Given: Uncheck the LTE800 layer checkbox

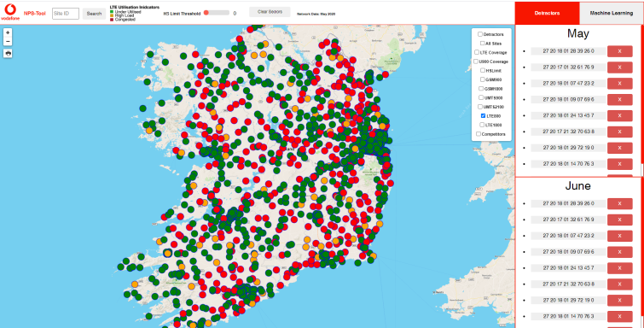Looking at the screenshot, I should pyautogui.click(x=484, y=115).
